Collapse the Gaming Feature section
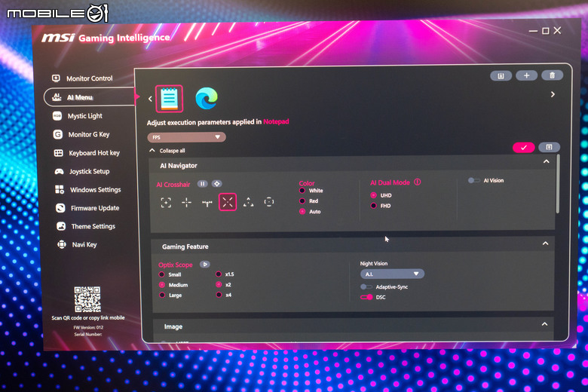This screenshot has width=588, height=392. coord(545,243)
